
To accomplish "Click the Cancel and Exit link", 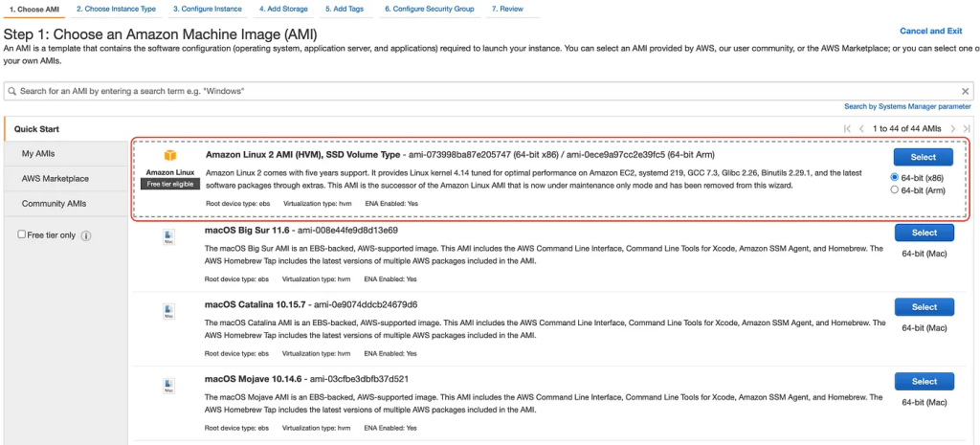I will (930, 31).
